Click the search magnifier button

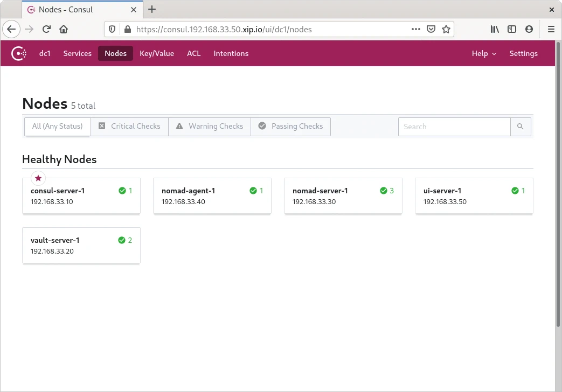pyautogui.click(x=520, y=127)
